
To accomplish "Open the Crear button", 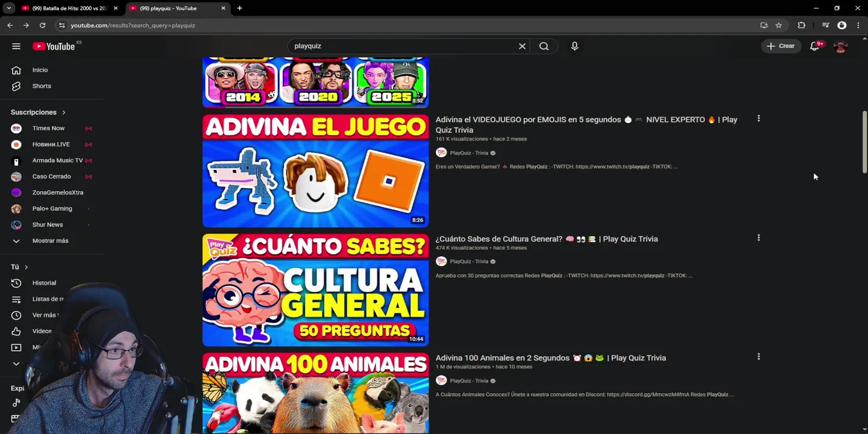I will pos(781,46).
